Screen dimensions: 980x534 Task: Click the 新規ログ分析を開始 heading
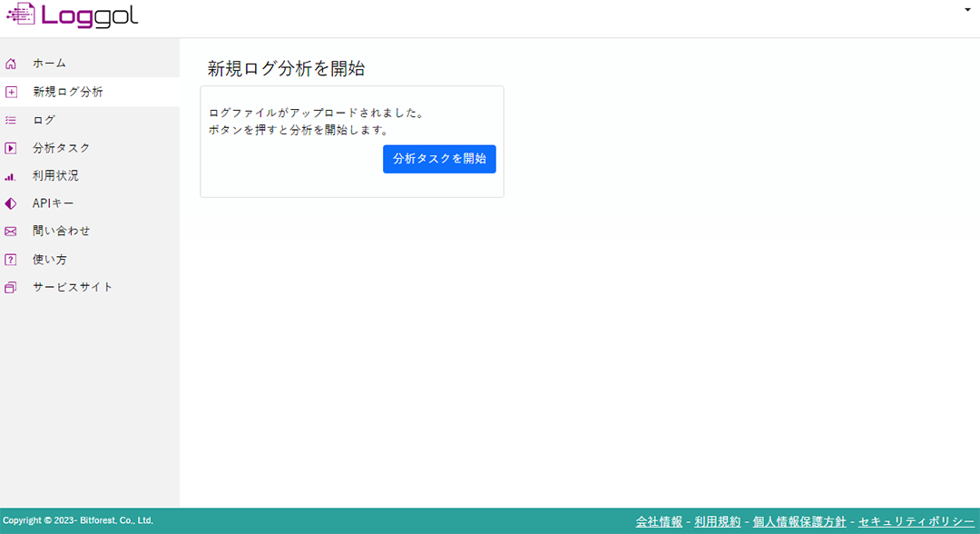coord(286,68)
